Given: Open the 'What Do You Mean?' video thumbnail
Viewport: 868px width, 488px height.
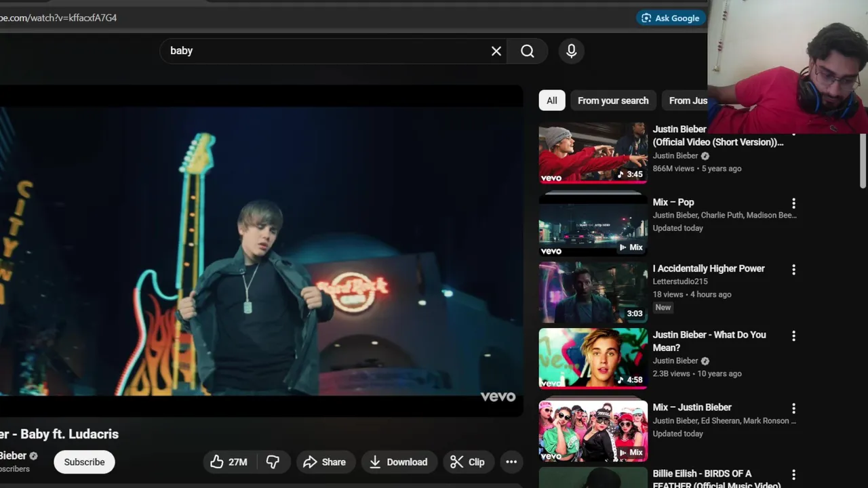Looking at the screenshot, I should [593, 359].
